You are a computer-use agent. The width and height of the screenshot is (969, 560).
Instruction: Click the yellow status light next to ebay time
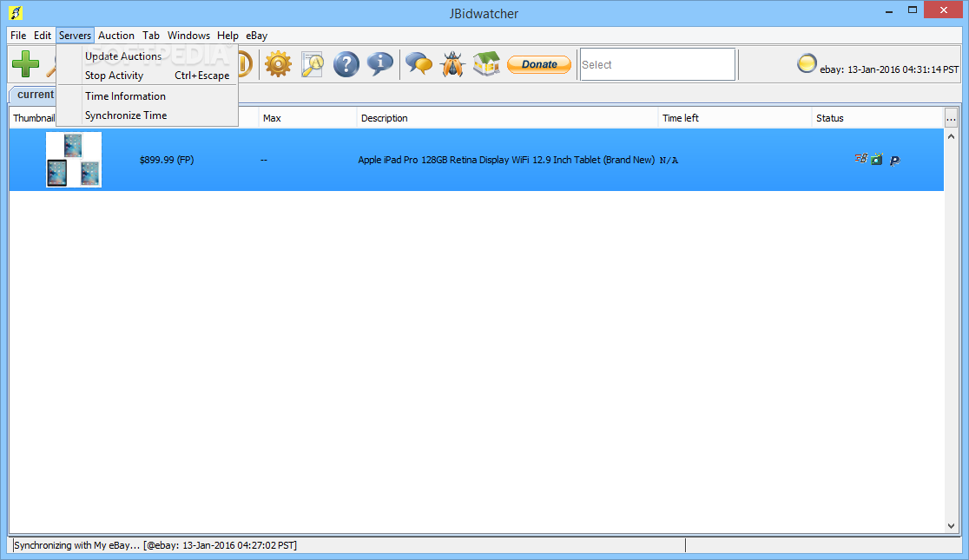click(x=807, y=63)
